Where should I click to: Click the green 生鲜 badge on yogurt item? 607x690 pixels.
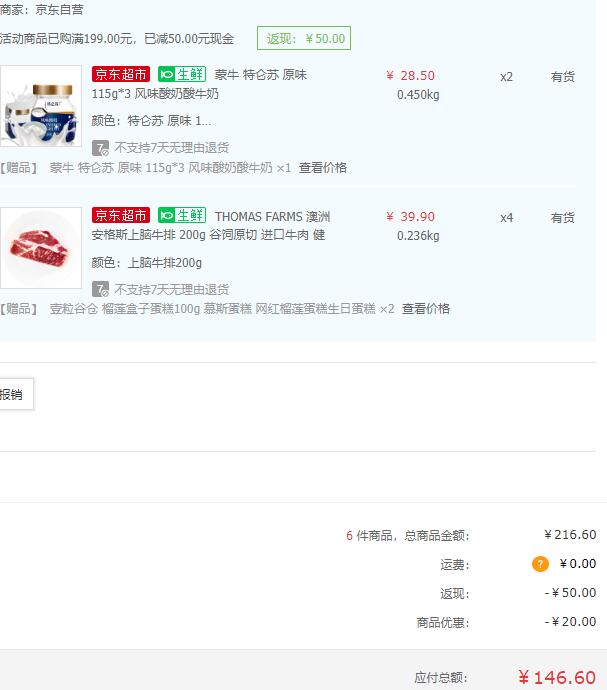click(x=182, y=74)
